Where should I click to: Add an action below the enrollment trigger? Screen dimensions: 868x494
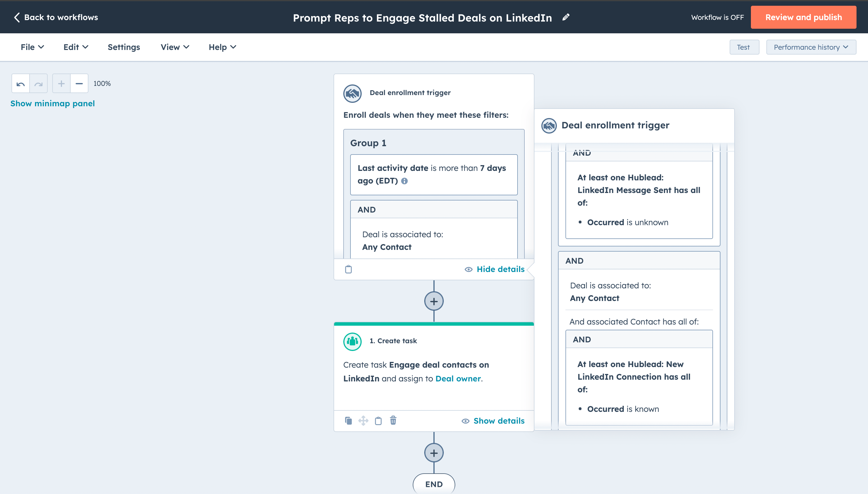(x=434, y=301)
